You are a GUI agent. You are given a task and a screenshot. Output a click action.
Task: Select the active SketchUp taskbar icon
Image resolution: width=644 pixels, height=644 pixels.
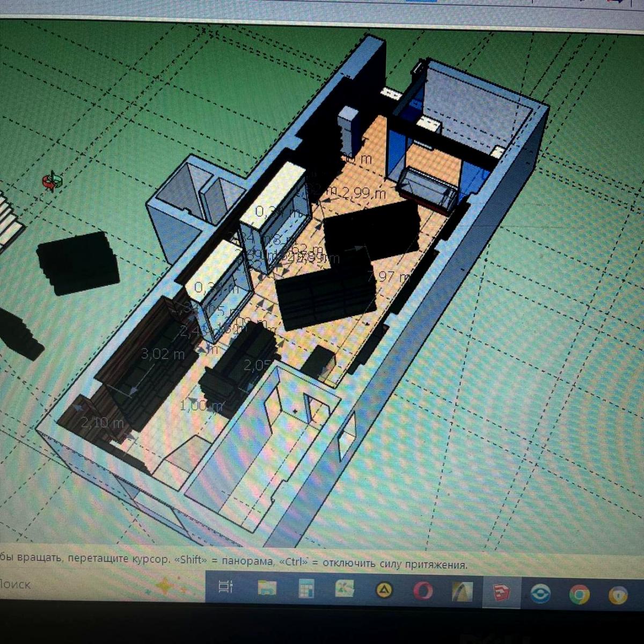click(501, 593)
